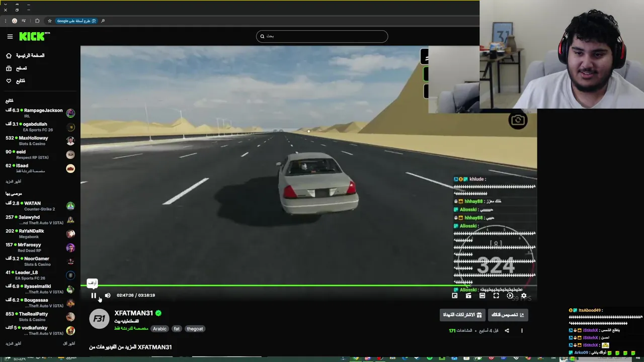The width and height of the screenshot is (644, 362).
Task: Open the RampageJackson channel
Action: [x=40, y=113]
